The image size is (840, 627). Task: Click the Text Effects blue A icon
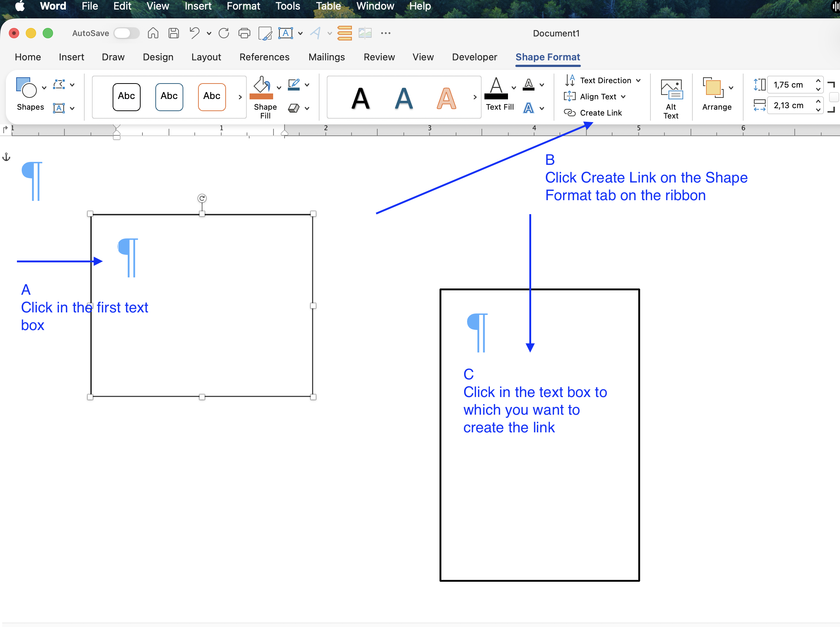(x=528, y=108)
